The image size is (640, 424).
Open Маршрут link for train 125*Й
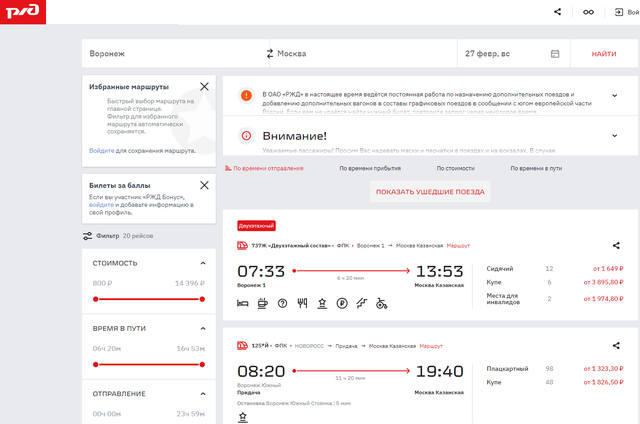coord(431,346)
